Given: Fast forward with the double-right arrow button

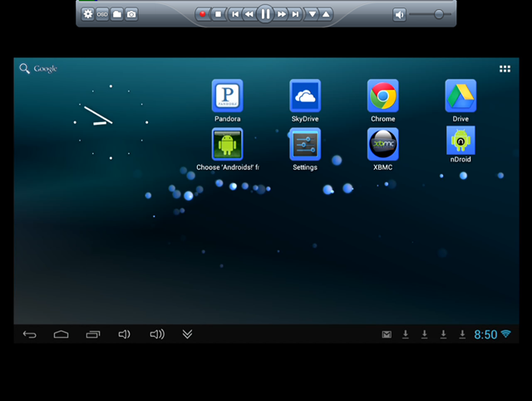Looking at the screenshot, I should click(281, 14).
